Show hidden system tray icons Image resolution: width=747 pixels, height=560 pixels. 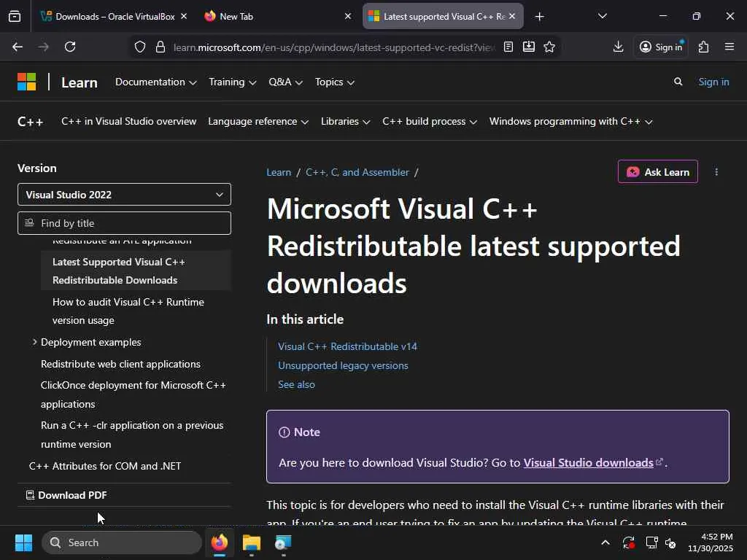click(605, 542)
